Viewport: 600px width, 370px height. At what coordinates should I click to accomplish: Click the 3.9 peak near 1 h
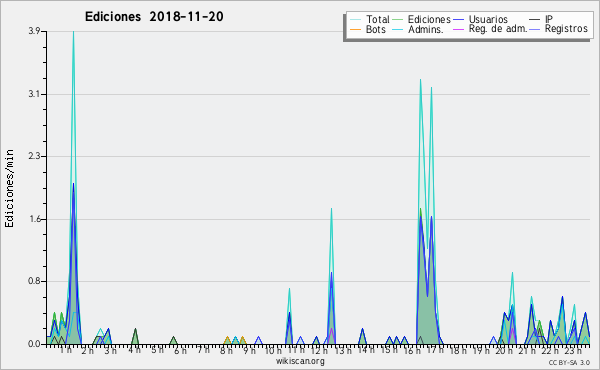(x=73, y=32)
